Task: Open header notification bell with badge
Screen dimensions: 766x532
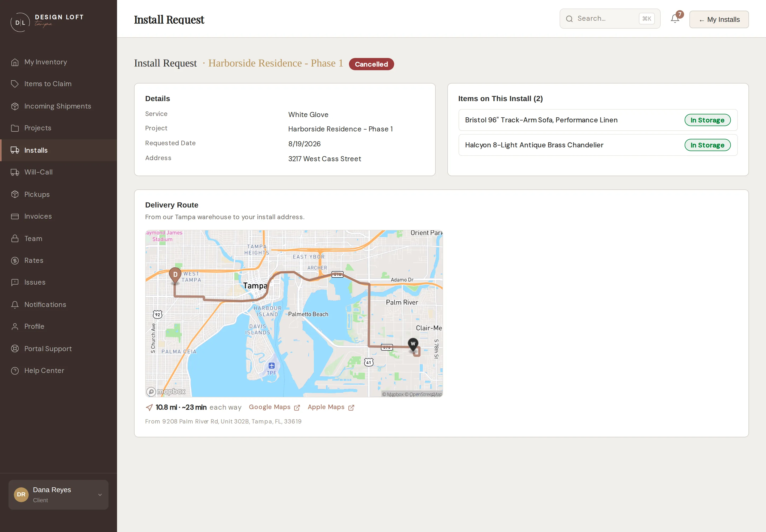Action: tap(675, 18)
